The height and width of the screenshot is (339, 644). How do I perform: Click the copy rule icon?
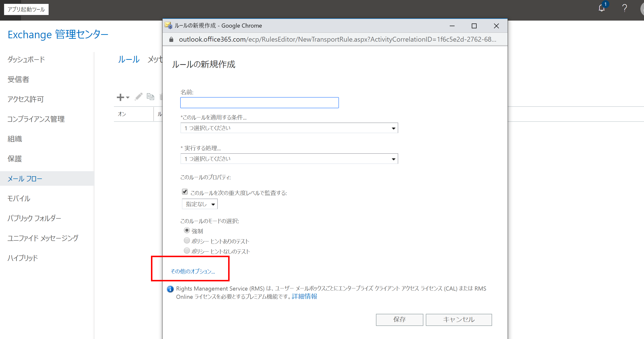(x=150, y=97)
